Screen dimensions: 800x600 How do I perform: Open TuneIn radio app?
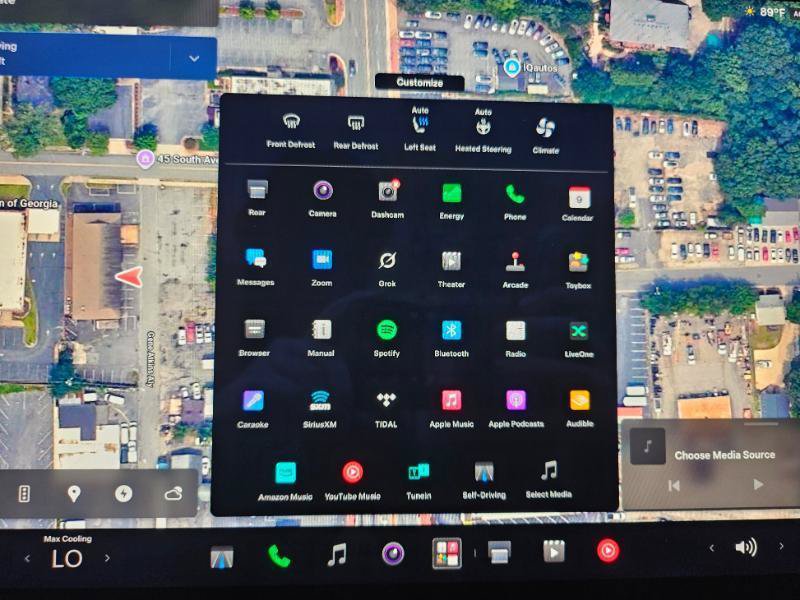pos(419,481)
